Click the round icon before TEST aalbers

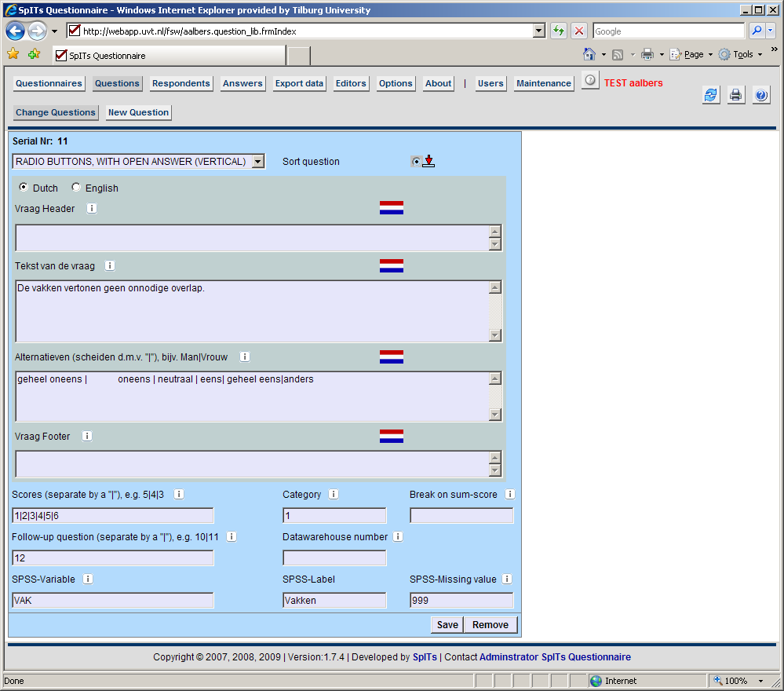(590, 81)
